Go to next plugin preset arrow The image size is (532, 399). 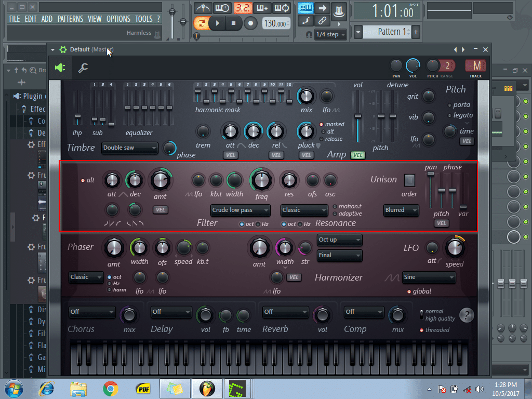[x=463, y=49]
